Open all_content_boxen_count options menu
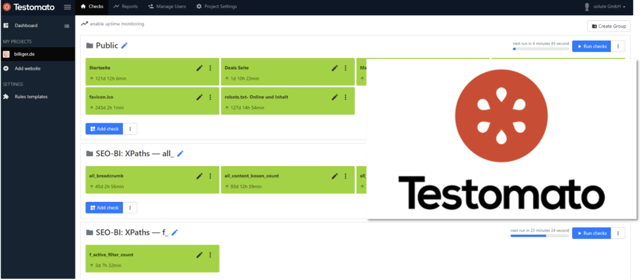The height and width of the screenshot is (280, 644). click(345, 176)
